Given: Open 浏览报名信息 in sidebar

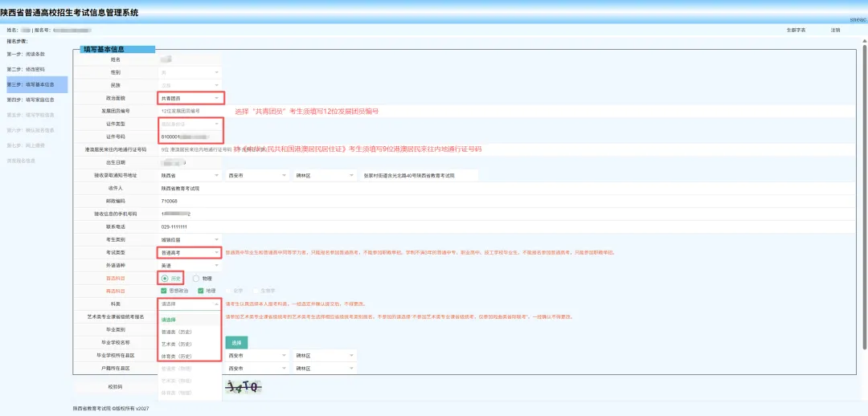Looking at the screenshot, I should (21, 161).
